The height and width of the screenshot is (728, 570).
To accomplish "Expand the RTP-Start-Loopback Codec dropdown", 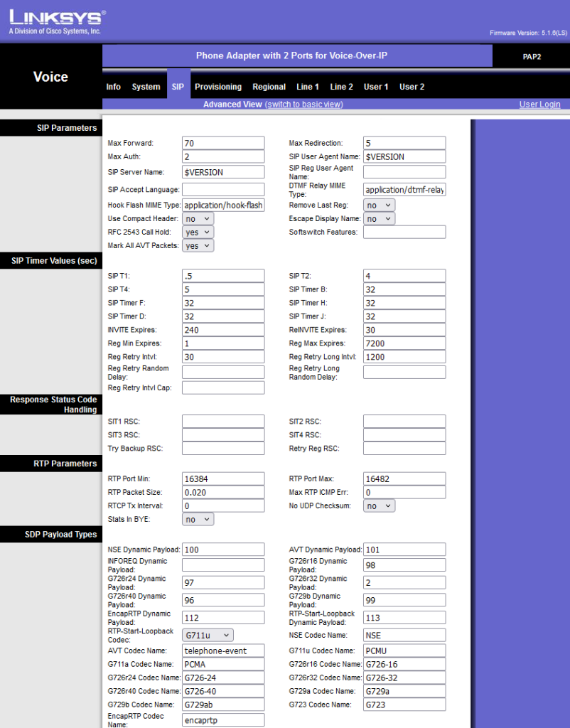I will pos(208,636).
